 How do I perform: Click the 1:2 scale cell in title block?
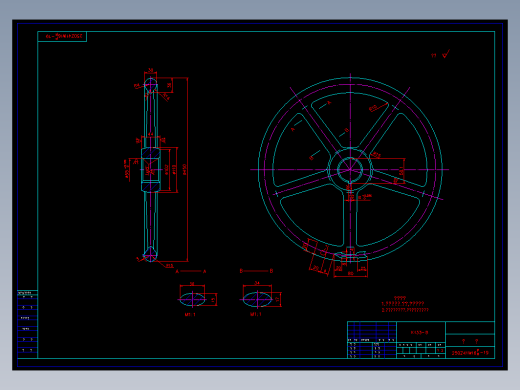(440, 350)
